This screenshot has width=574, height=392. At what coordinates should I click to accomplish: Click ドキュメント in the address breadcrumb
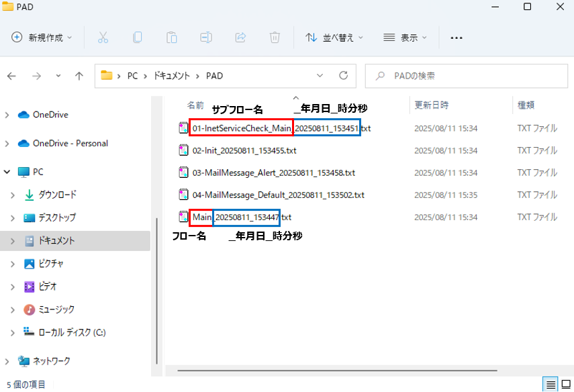click(171, 76)
